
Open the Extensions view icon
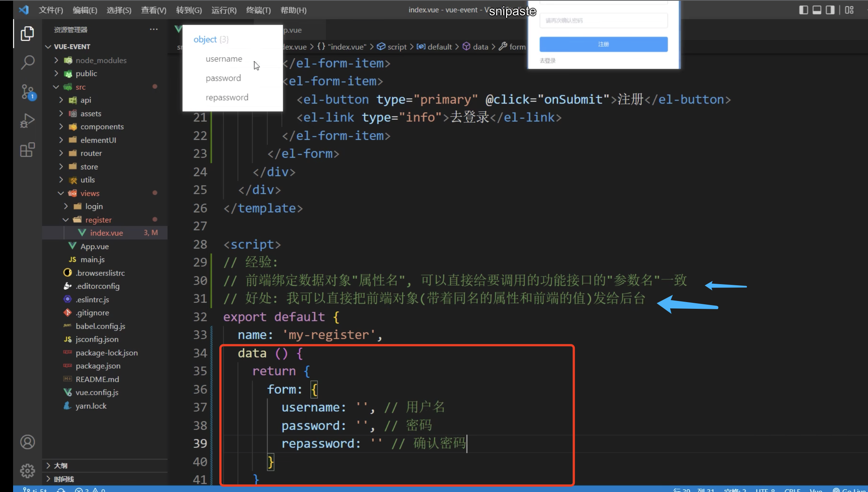tap(27, 150)
